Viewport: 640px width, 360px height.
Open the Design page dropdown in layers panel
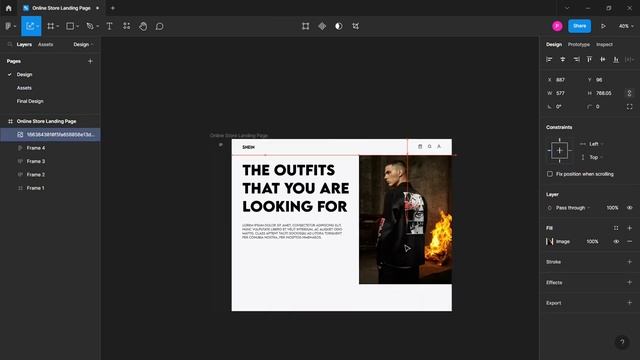83,44
